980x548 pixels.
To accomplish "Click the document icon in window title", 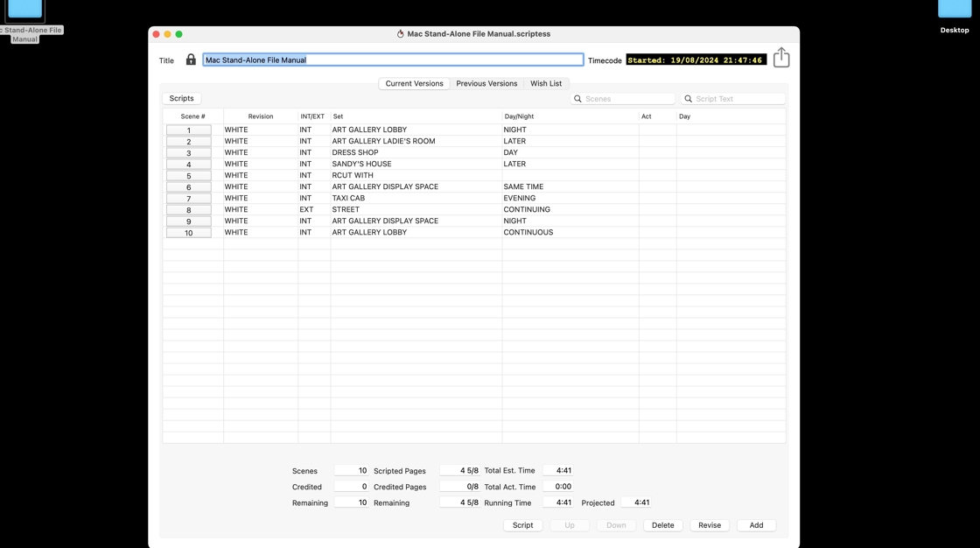I will 401,34.
